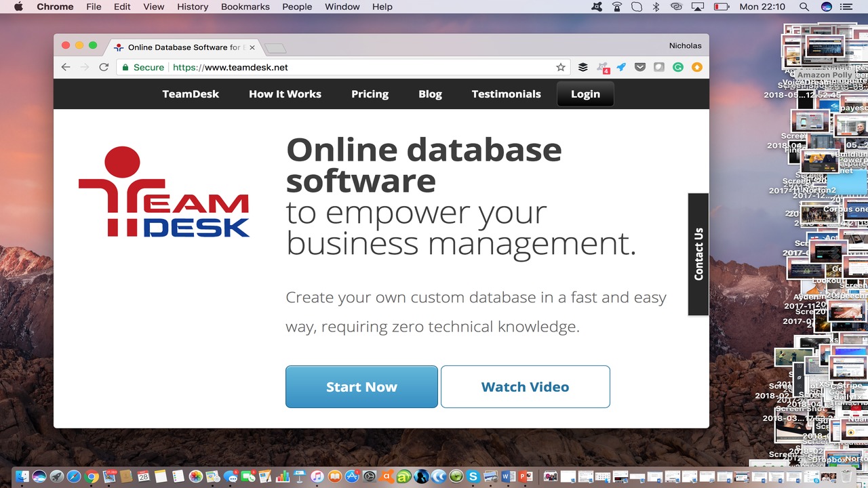Open iTunes in the Dock
This screenshot has width=868, height=488.
point(317,476)
